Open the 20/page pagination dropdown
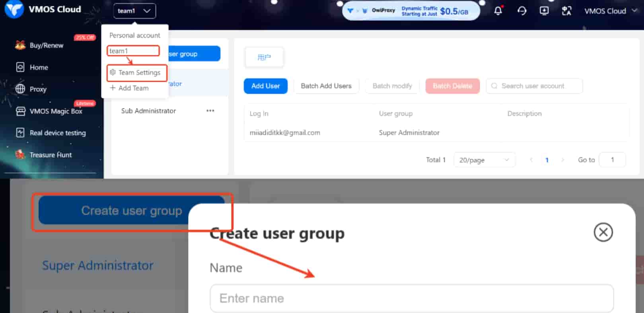Image resolution: width=644 pixels, height=313 pixels. pyautogui.click(x=484, y=160)
